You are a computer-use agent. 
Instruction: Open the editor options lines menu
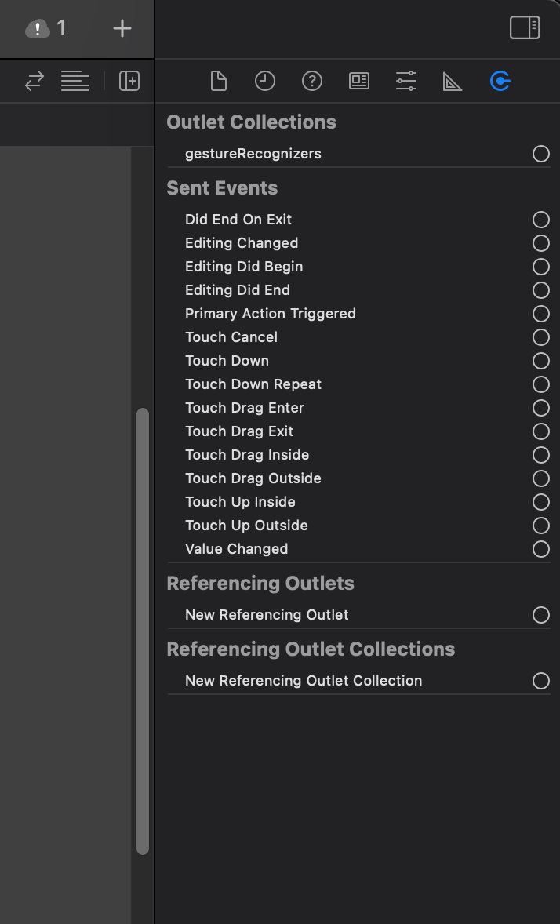coord(75,81)
